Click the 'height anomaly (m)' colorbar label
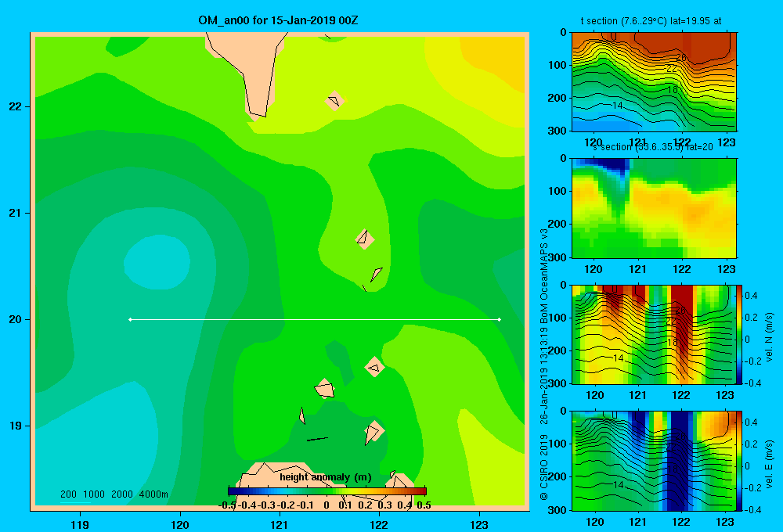Image resolution: width=783 pixels, height=532 pixels. tap(326, 477)
